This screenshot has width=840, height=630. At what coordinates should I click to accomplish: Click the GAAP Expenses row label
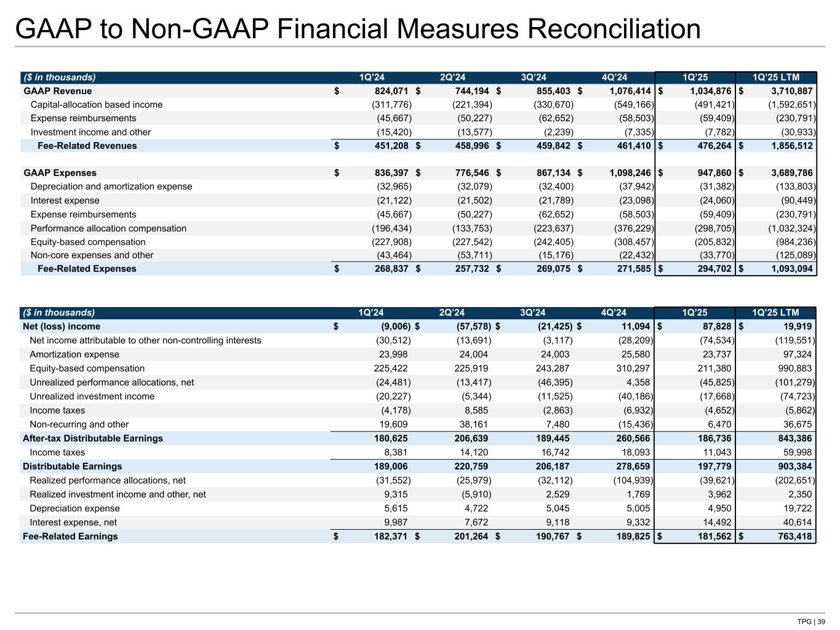[x=60, y=173]
